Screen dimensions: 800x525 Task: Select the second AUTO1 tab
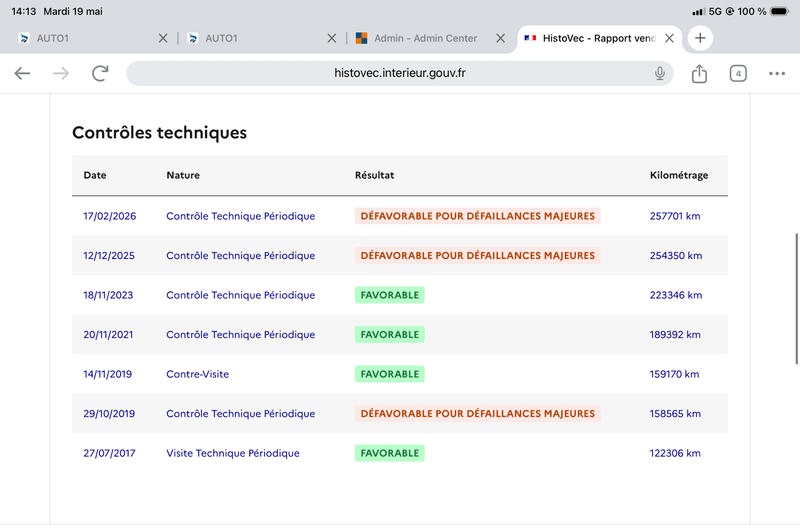coord(255,38)
